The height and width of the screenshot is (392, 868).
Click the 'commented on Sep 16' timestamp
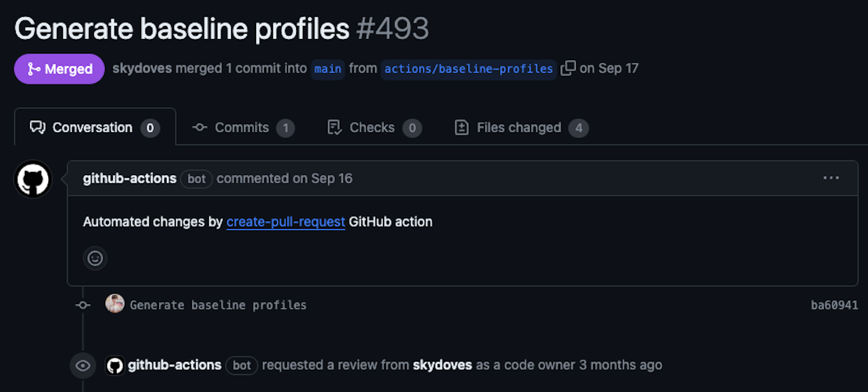click(x=284, y=178)
